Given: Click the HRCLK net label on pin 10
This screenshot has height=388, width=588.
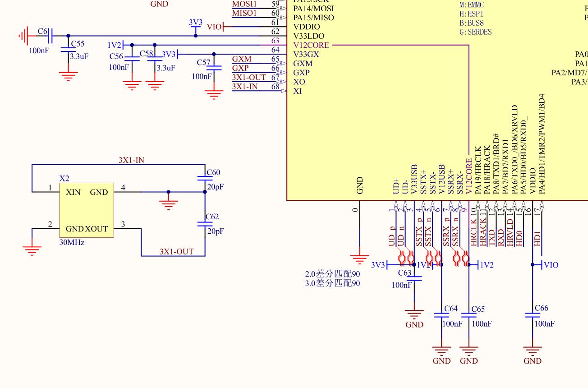Looking at the screenshot, I should click(473, 232).
